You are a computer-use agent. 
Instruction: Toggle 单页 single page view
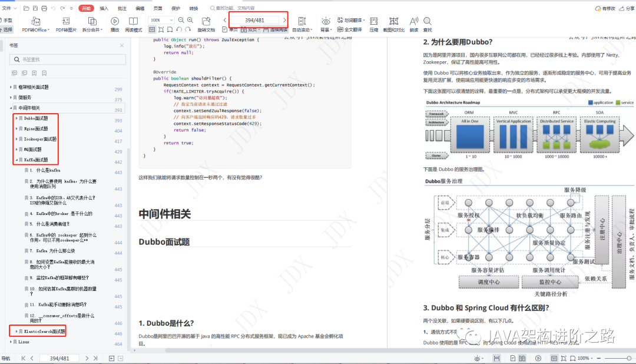[x=230, y=29]
